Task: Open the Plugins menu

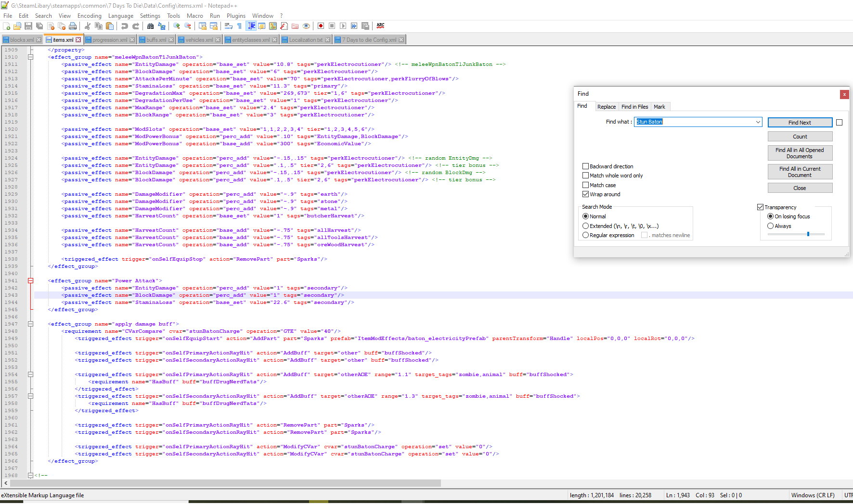Action: tap(236, 16)
